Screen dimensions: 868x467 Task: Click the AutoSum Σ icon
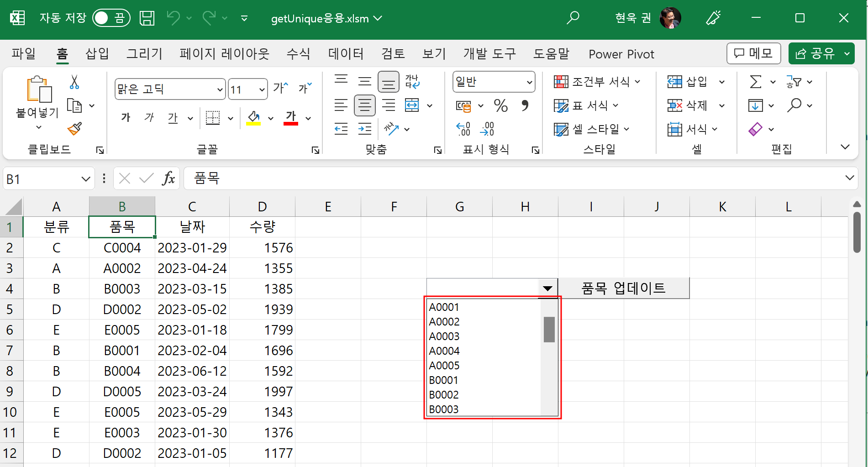click(x=755, y=81)
